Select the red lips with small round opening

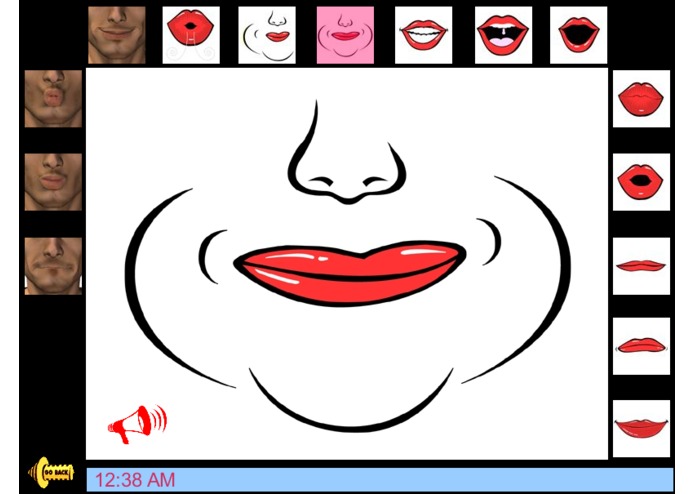pos(641,182)
